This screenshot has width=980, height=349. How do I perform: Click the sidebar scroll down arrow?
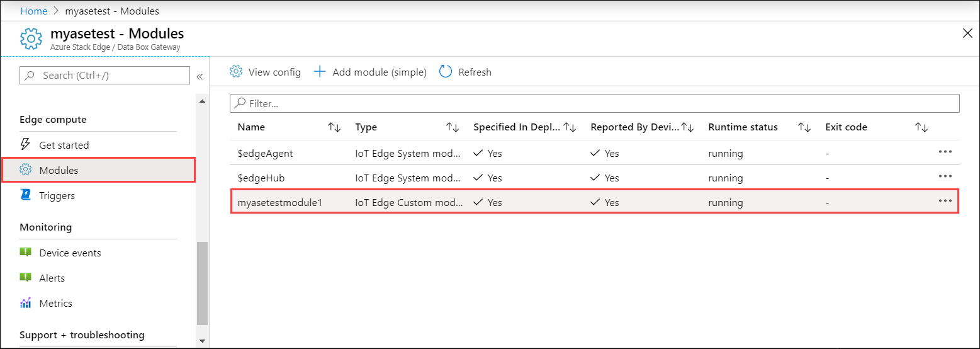(x=202, y=341)
